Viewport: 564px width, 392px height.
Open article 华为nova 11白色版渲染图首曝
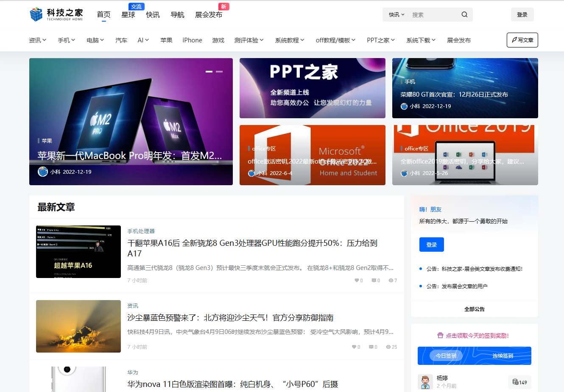[233, 384]
